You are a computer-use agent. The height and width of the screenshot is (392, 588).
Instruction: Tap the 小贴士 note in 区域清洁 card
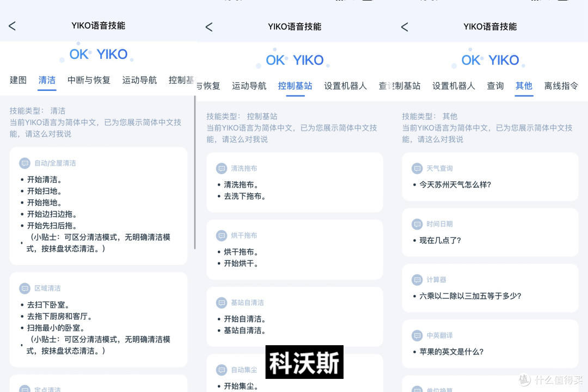coord(98,345)
